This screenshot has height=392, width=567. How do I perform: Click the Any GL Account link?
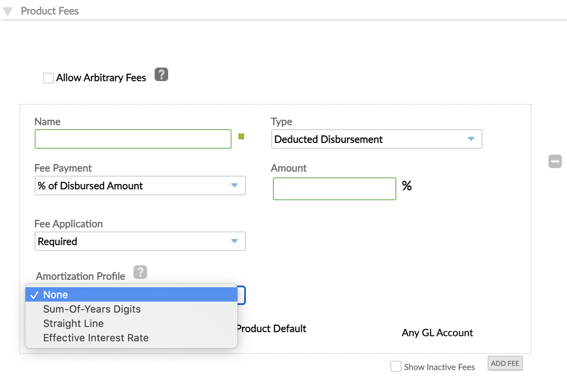(437, 333)
